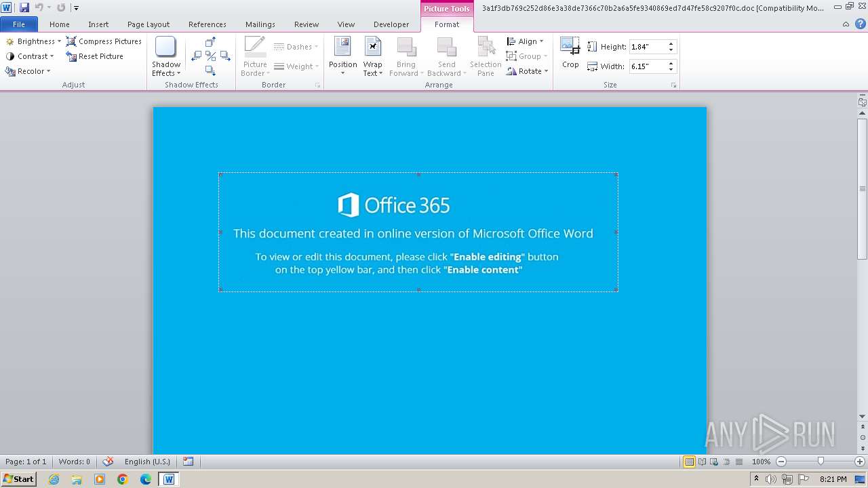Click the proofing errors icon in status bar

(x=108, y=462)
